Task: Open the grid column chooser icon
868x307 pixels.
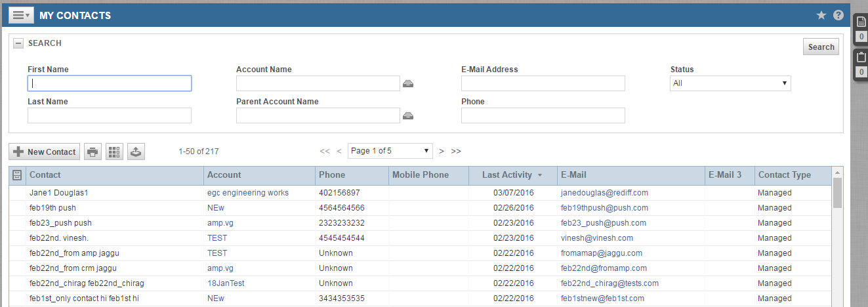Action: [114, 152]
